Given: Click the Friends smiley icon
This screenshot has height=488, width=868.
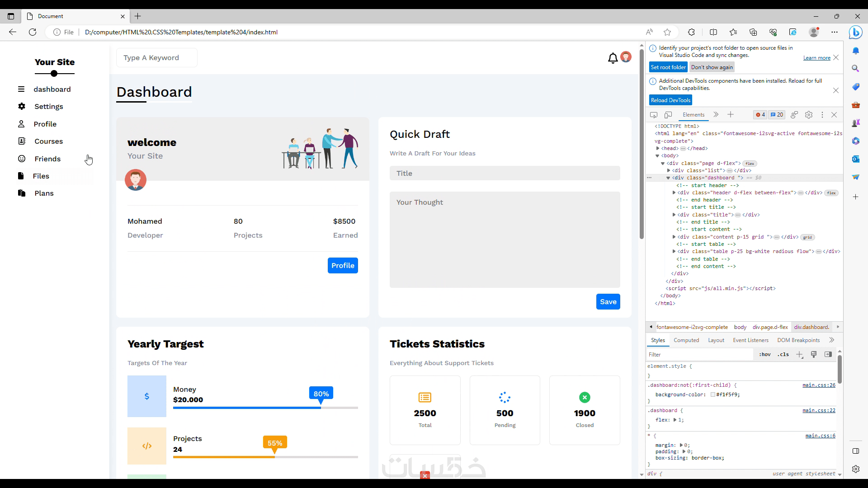Looking at the screenshot, I should pos(22,159).
